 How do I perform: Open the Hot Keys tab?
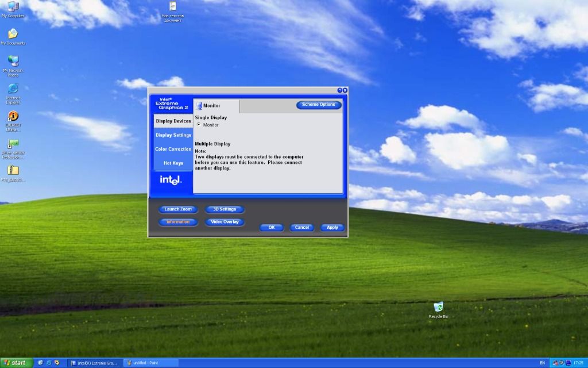pyautogui.click(x=173, y=163)
